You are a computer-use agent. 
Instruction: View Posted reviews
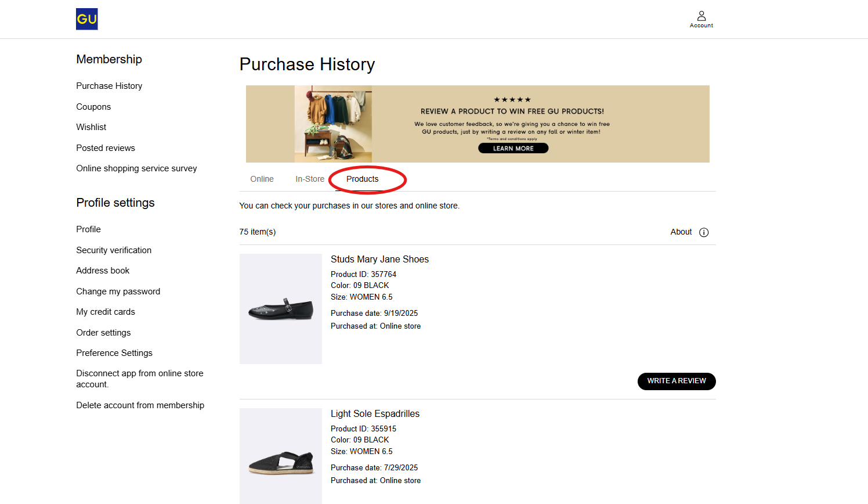click(106, 148)
